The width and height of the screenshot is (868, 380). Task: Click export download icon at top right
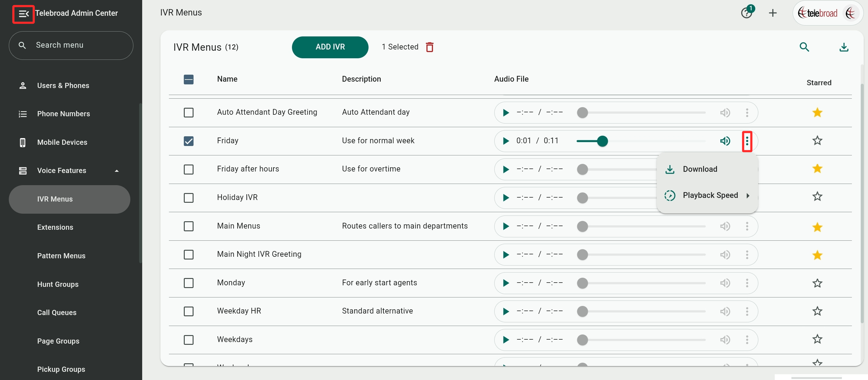coord(843,47)
